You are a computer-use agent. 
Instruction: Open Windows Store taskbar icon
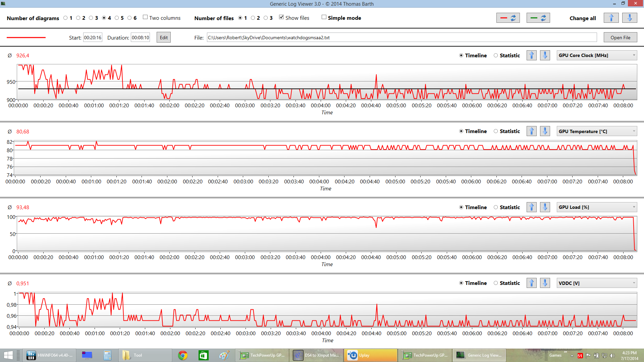(204, 355)
